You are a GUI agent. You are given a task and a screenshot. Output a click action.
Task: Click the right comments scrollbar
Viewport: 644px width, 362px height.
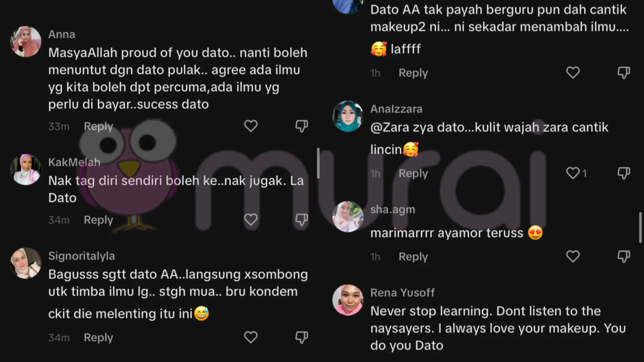click(640, 227)
